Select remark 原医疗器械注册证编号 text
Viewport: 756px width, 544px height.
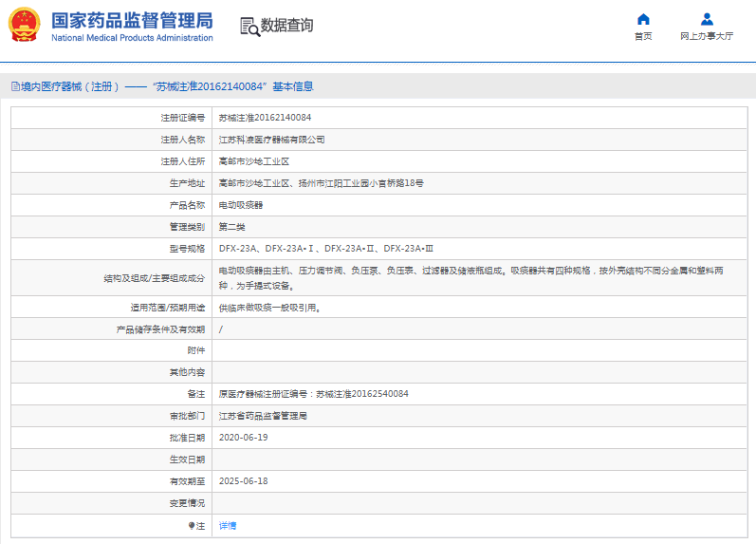(x=313, y=394)
